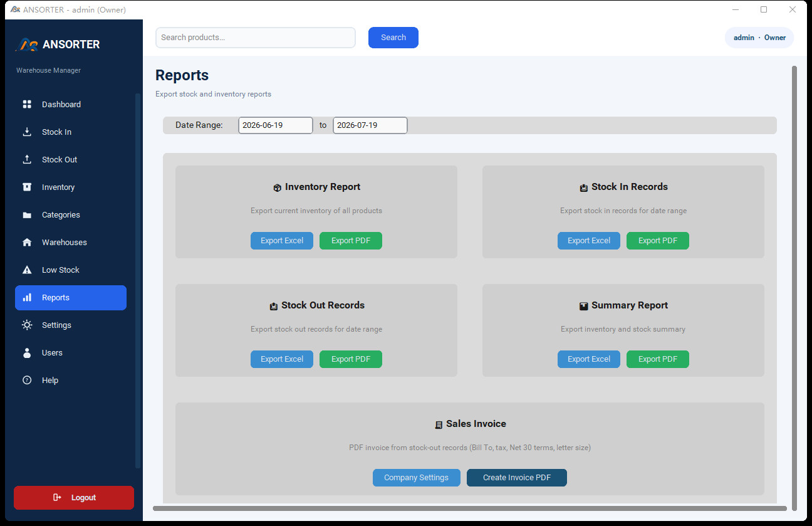This screenshot has height=526, width=812.
Task: Click the Reports bar chart icon
Action: [x=27, y=297]
